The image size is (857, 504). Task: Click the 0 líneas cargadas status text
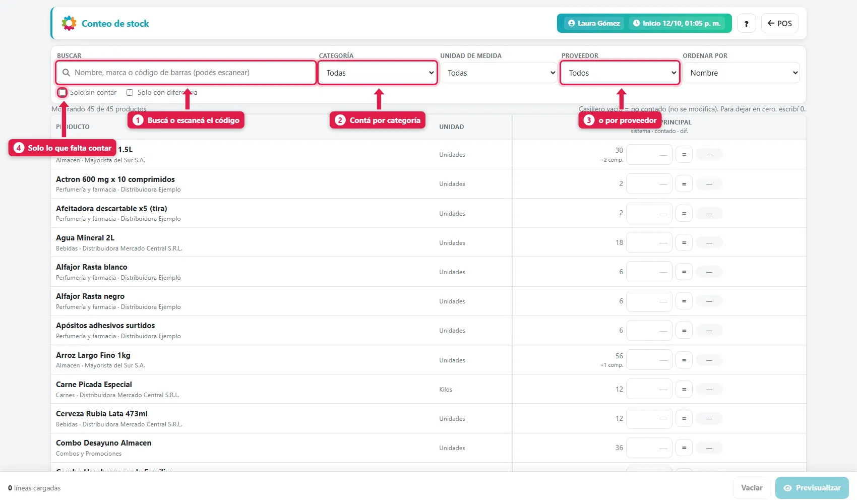pyautogui.click(x=34, y=488)
